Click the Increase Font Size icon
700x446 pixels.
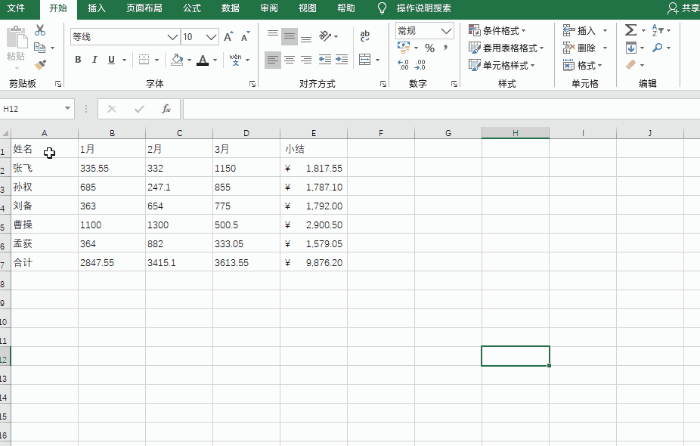pos(230,37)
